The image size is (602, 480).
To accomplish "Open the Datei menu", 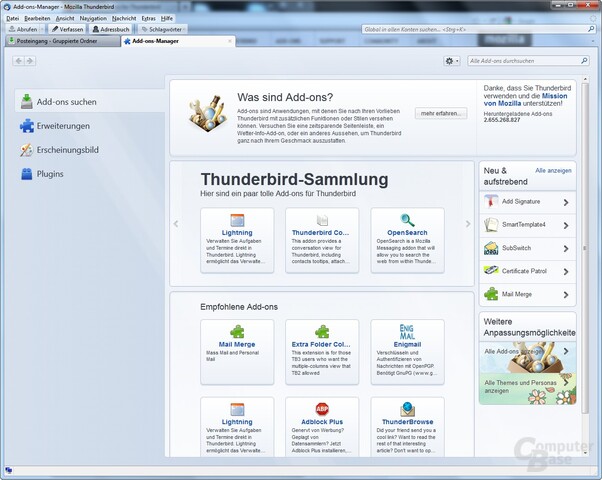I will click(x=13, y=18).
